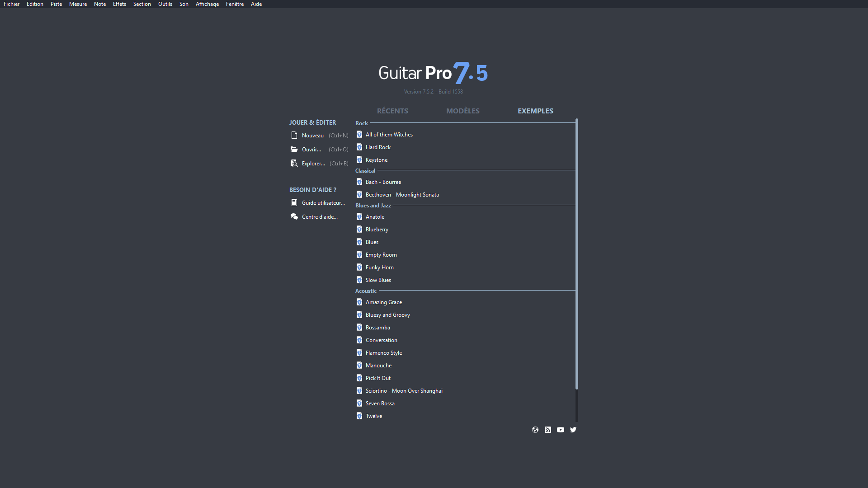Open the RSS feed icon
Image resolution: width=868 pixels, height=488 pixels.
coord(548,430)
